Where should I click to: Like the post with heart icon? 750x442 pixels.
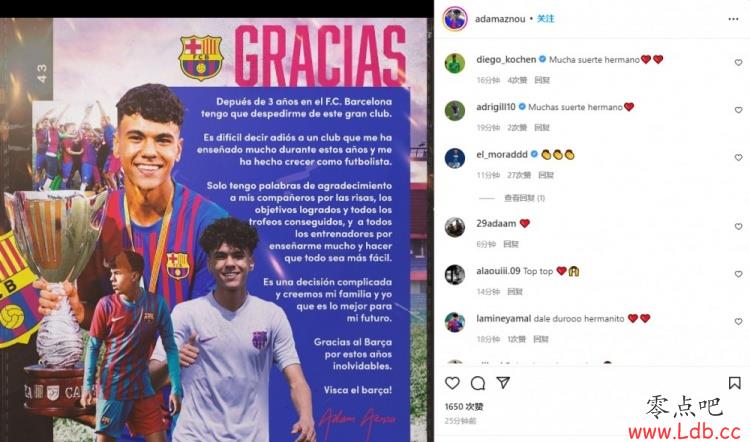tap(452, 383)
